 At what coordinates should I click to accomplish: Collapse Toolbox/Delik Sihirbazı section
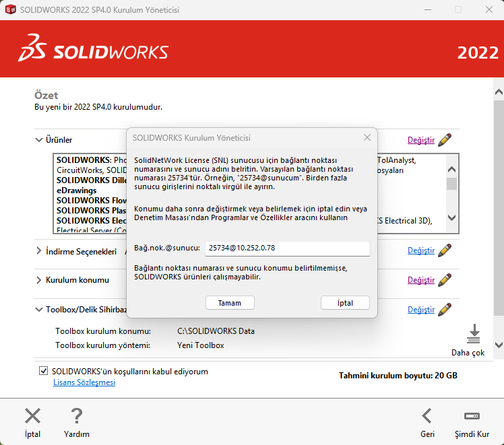click(39, 310)
